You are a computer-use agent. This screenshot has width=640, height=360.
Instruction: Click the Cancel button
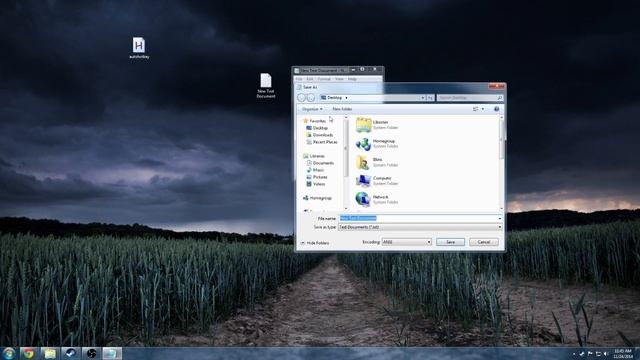coord(484,242)
